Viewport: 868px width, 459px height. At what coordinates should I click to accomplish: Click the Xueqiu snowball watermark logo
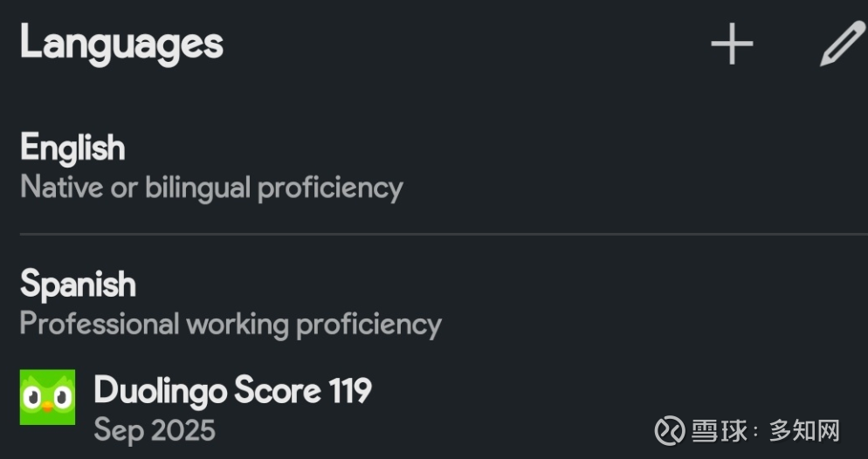coord(670,430)
